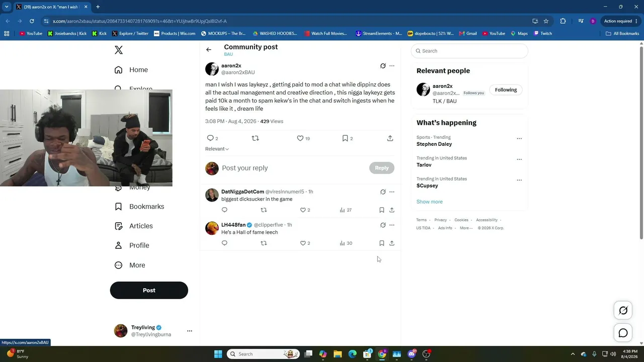Open more options for $Cupsey trend

519,180
